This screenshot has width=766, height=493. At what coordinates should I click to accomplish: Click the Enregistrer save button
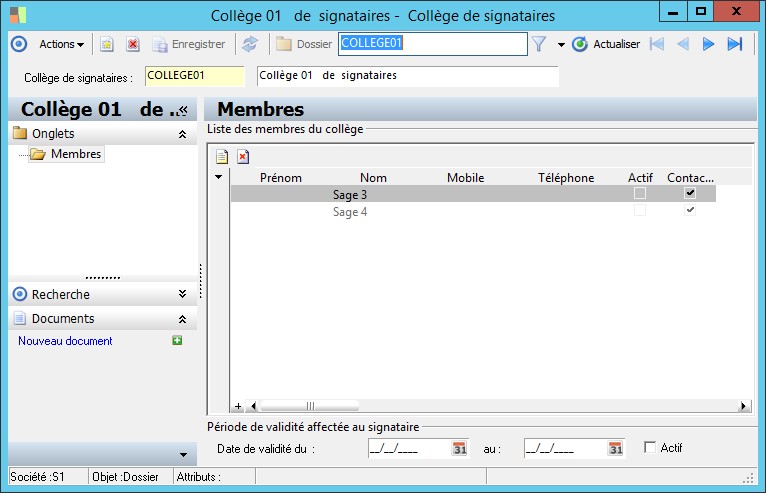click(189, 44)
